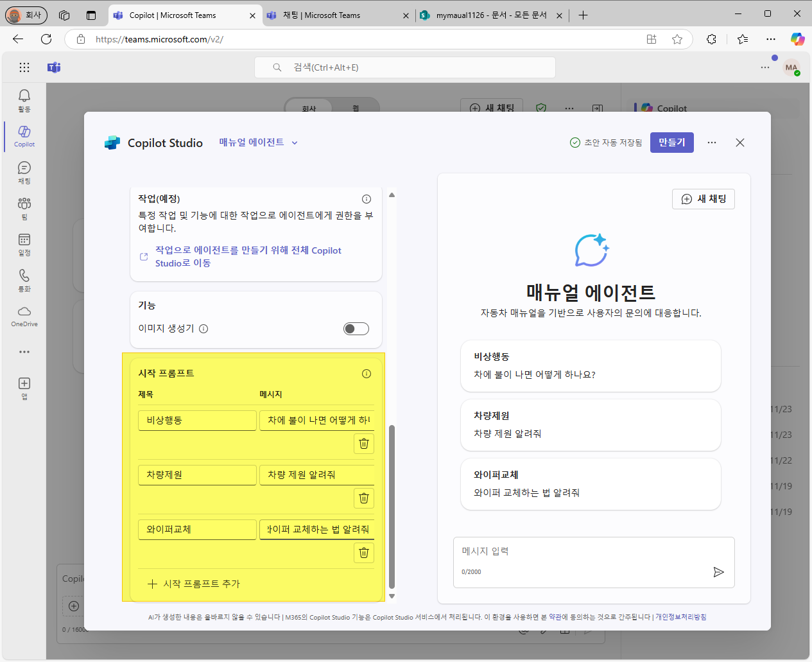812x662 pixels.
Task: Send the message with the arrow icon
Action: pyautogui.click(x=719, y=572)
